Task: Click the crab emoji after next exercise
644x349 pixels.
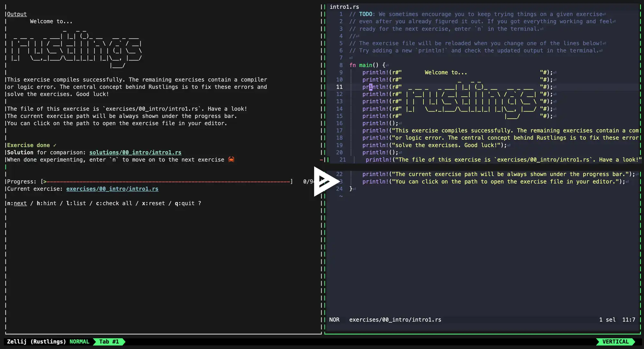Action: (231, 159)
